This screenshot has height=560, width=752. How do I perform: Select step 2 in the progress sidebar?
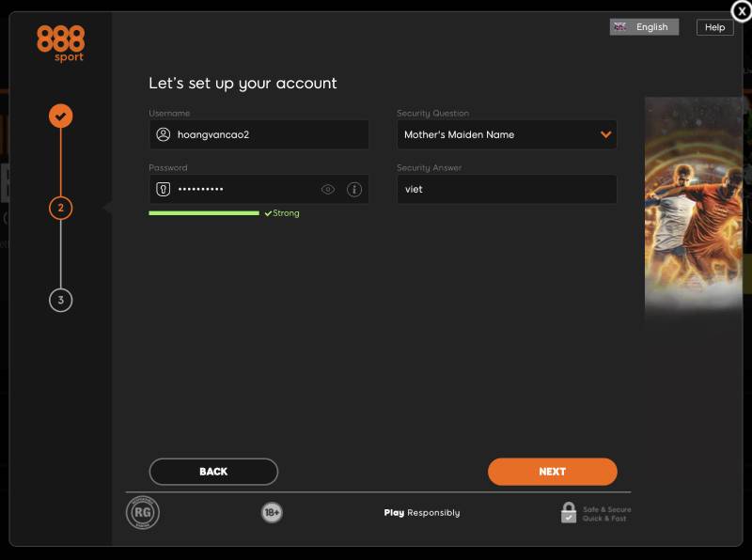click(61, 208)
